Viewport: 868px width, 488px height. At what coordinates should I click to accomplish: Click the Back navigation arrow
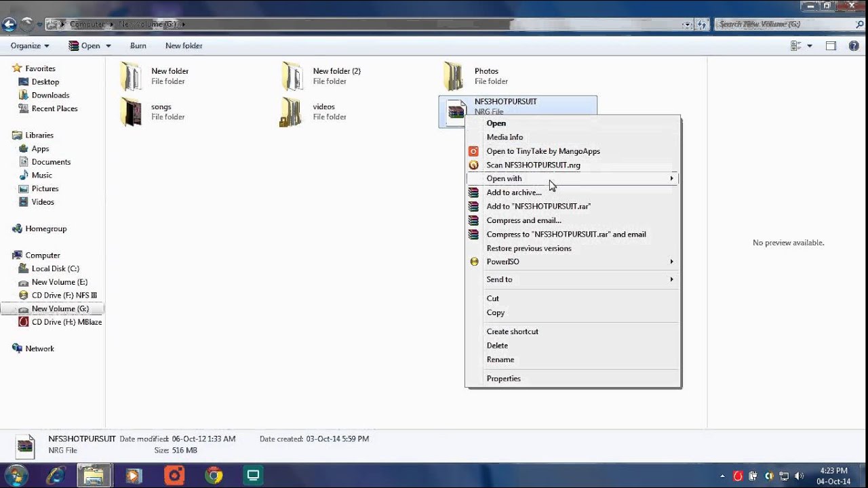point(9,24)
